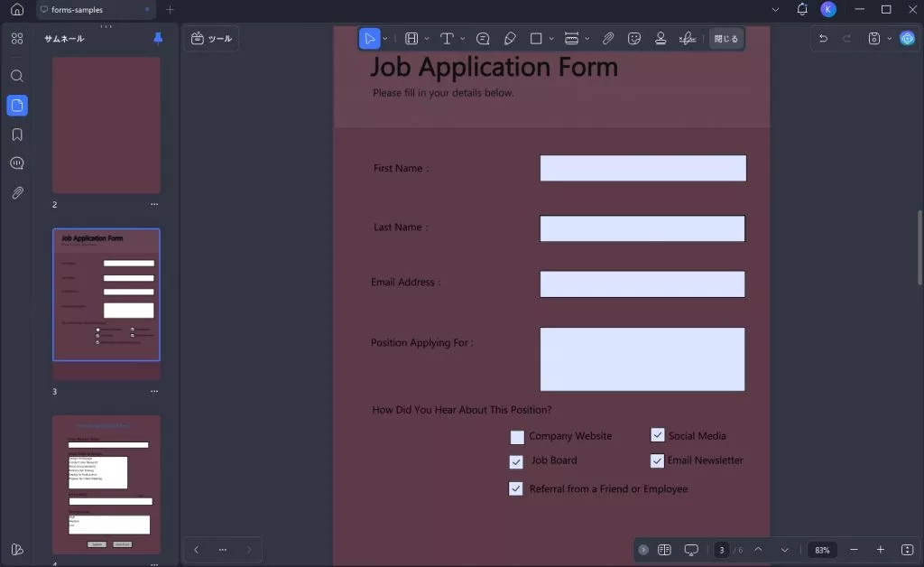Open the layers icon at sidebar bottom

17,549
